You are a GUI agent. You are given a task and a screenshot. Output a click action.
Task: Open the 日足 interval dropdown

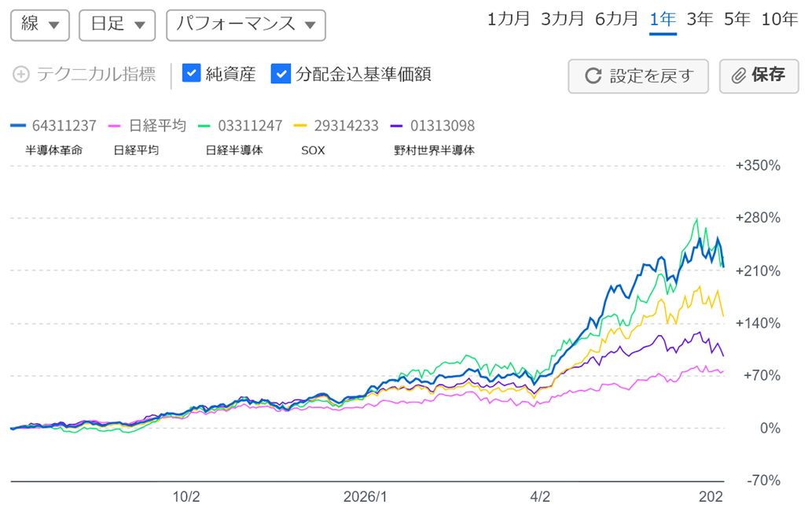[117, 25]
